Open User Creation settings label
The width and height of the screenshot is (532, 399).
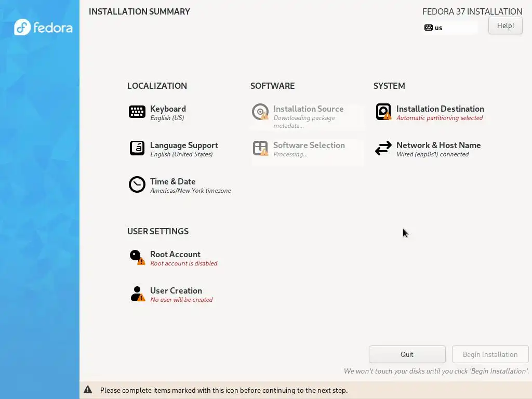[x=176, y=291]
